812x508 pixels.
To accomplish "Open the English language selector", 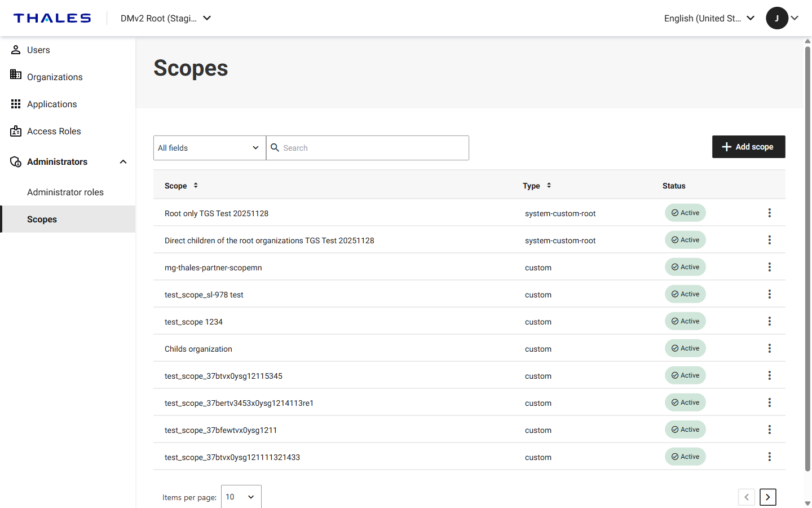I will tap(709, 18).
